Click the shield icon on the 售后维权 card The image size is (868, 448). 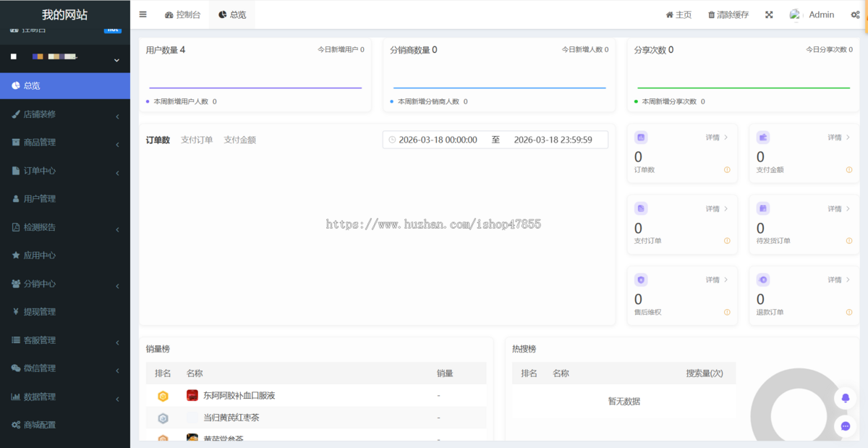click(641, 279)
